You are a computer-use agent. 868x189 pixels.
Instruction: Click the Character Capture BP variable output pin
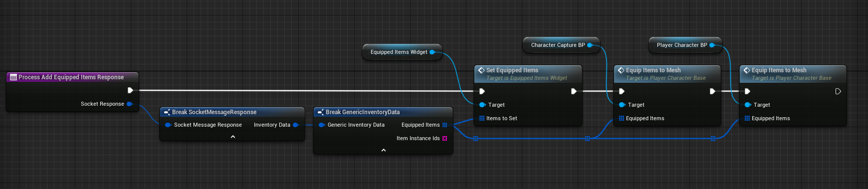point(590,45)
